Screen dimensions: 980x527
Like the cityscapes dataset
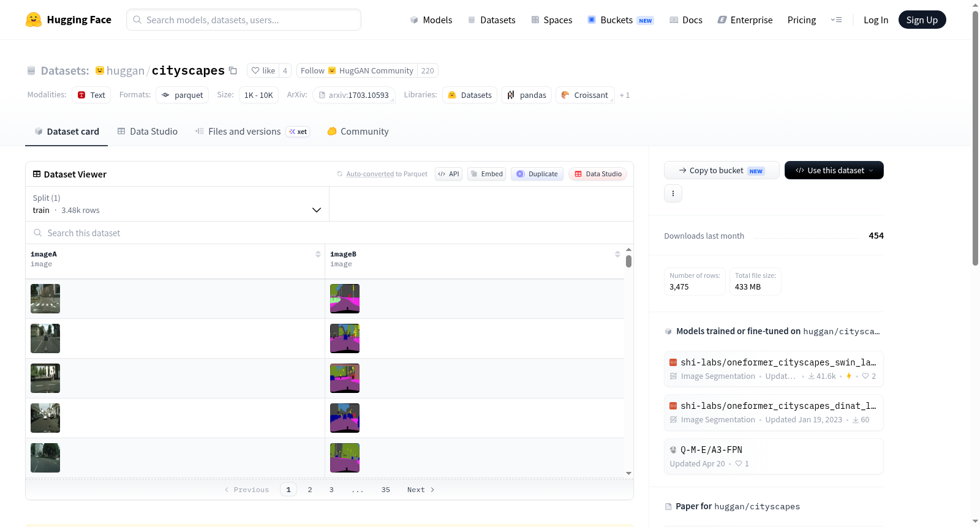point(263,70)
